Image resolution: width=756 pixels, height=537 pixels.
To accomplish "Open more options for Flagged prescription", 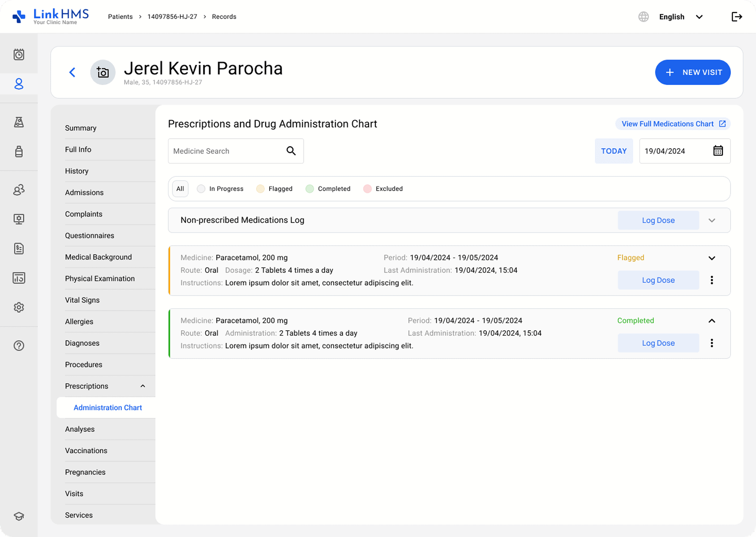I will point(712,280).
